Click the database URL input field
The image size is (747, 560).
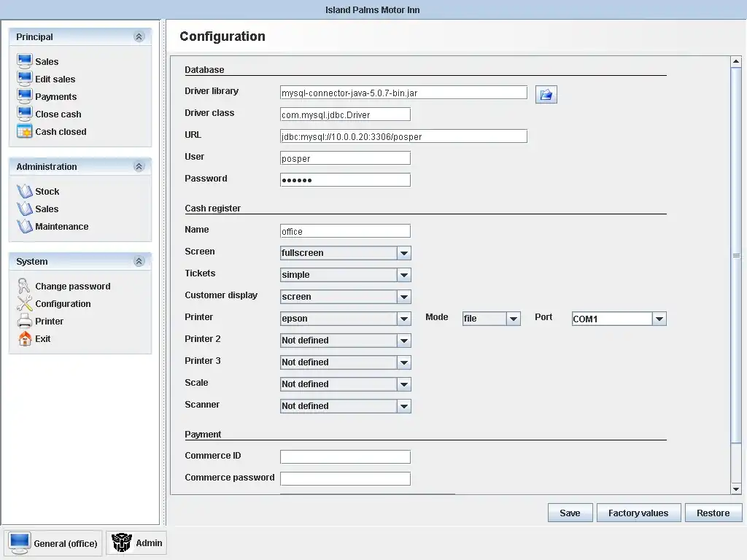(403, 136)
